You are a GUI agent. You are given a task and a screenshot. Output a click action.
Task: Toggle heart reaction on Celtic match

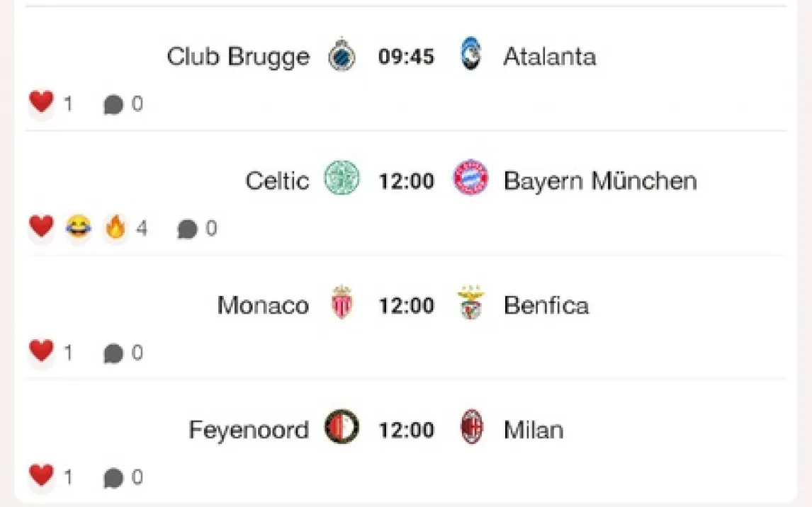click(41, 227)
